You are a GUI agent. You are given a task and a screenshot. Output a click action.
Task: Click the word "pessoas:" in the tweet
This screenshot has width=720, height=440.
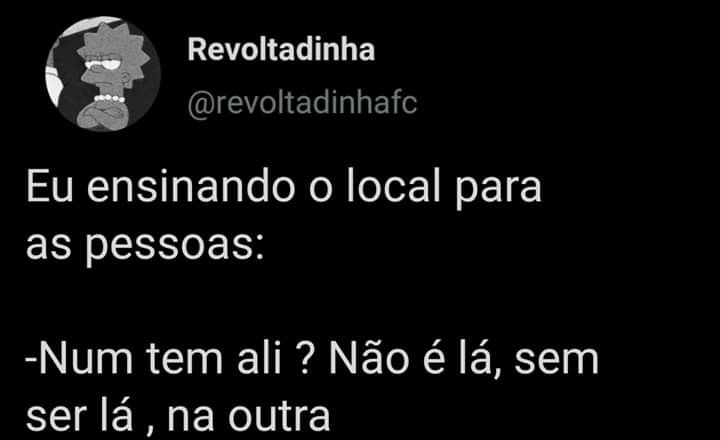click(175, 247)
